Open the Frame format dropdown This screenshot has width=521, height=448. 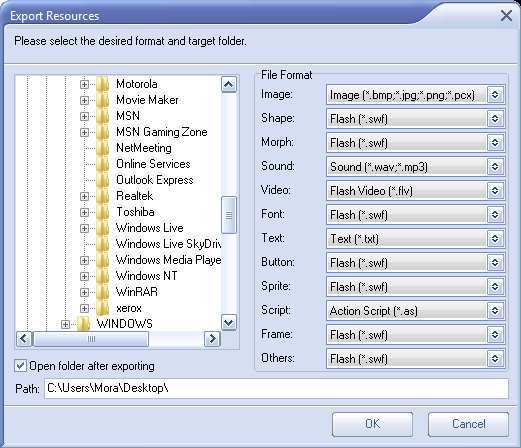coord(495,335)
